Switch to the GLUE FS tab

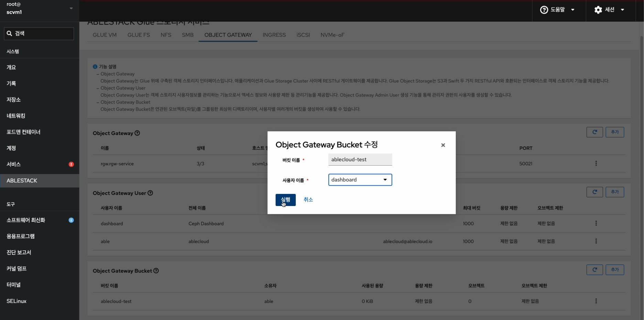tap(139, 35)
